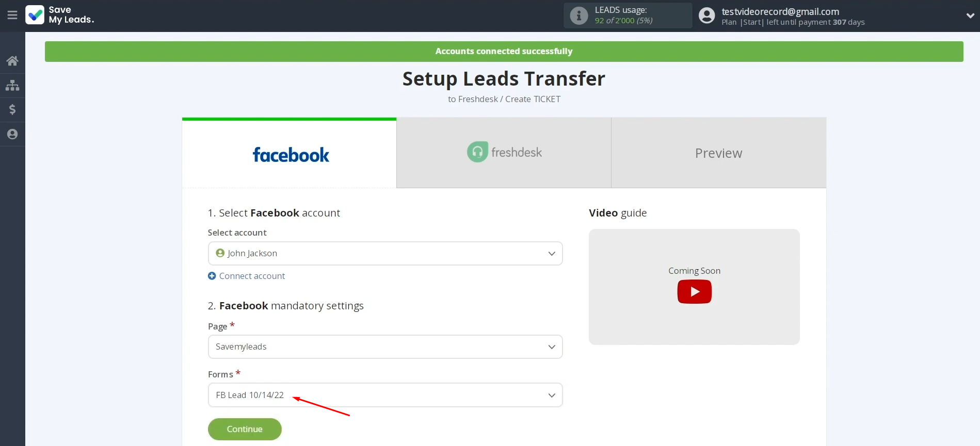Click the Freshdesk headset logo icon
This screenshot has width=980, height=446.
click(x=477, y=152)
